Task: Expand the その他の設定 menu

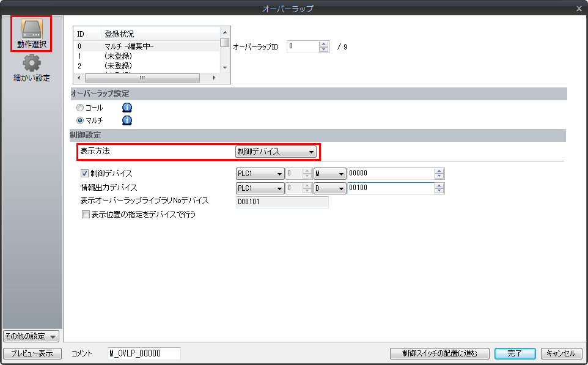Action: 31,336
